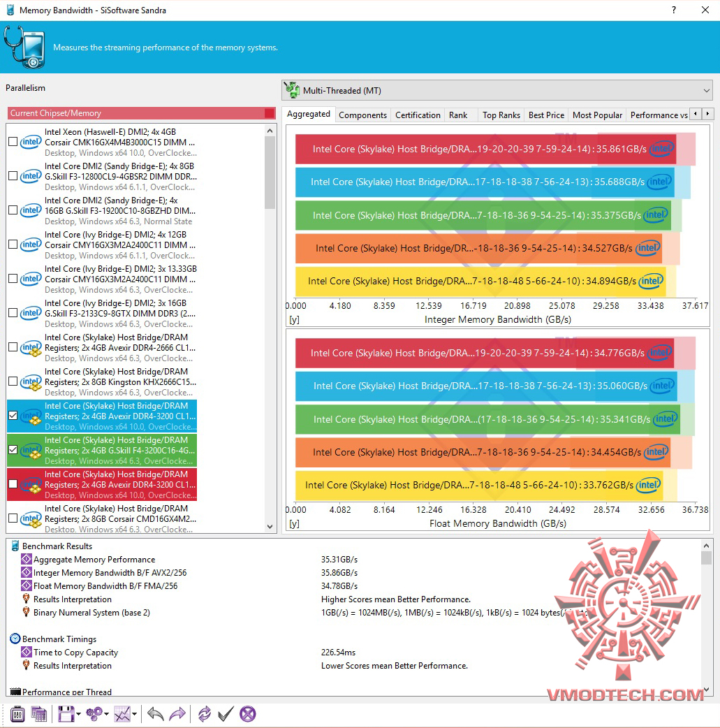This screenshot has width=720, height=728.
Task: Select the yellow 34.894GB/s integer bandwidth bar
Action: tap(480, 281)
